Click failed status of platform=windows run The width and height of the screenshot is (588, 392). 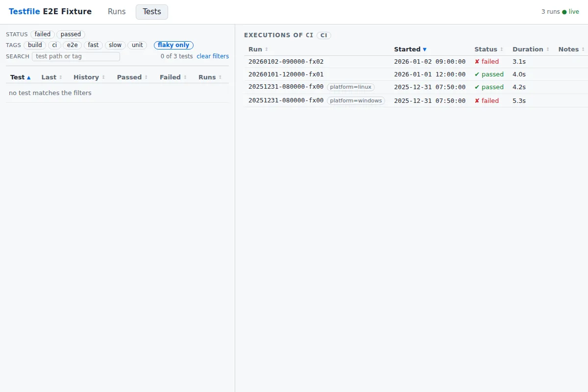487,100
